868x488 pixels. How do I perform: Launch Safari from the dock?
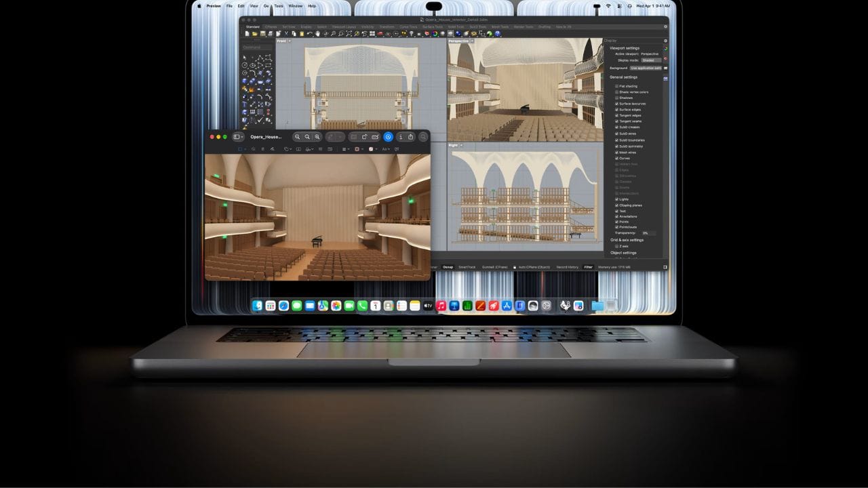click(x=283, y=306)
